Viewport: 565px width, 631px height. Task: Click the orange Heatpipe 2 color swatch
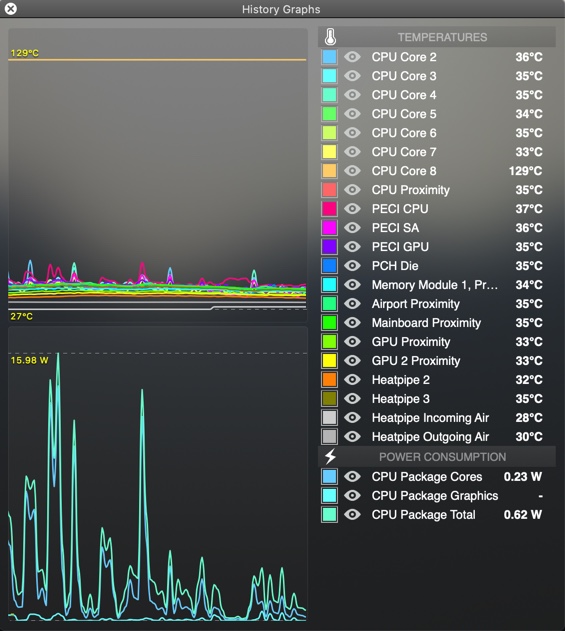pos(329,379)
